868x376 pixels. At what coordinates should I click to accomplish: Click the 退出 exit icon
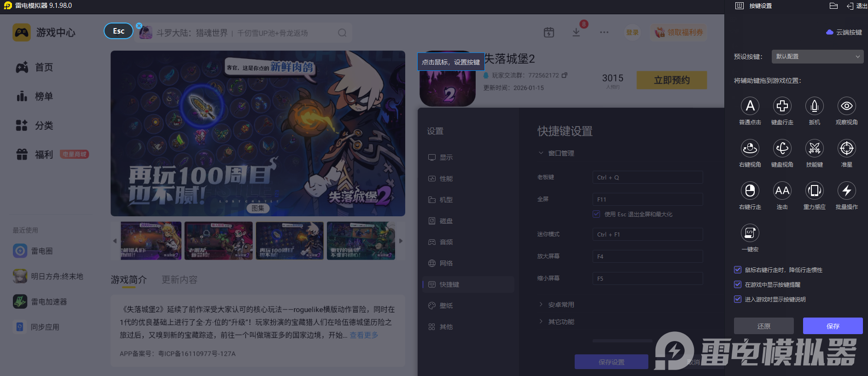pyautogui.click(x=850, y=6)
